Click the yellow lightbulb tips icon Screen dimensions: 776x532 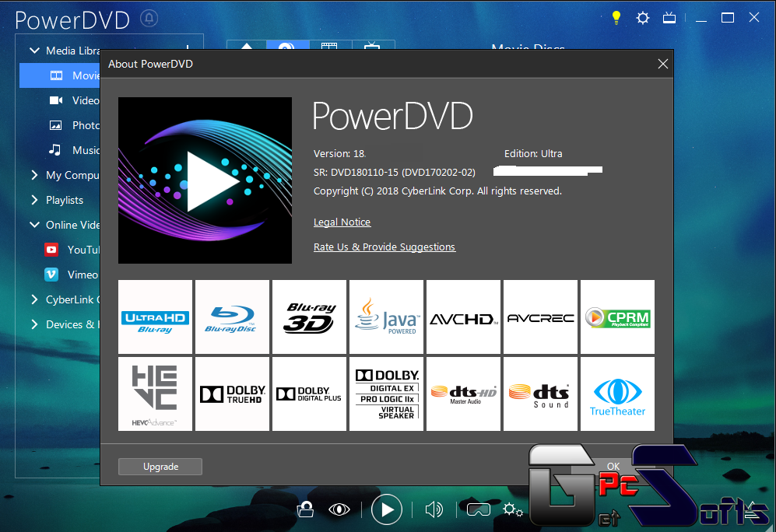(x=616, y=19)
